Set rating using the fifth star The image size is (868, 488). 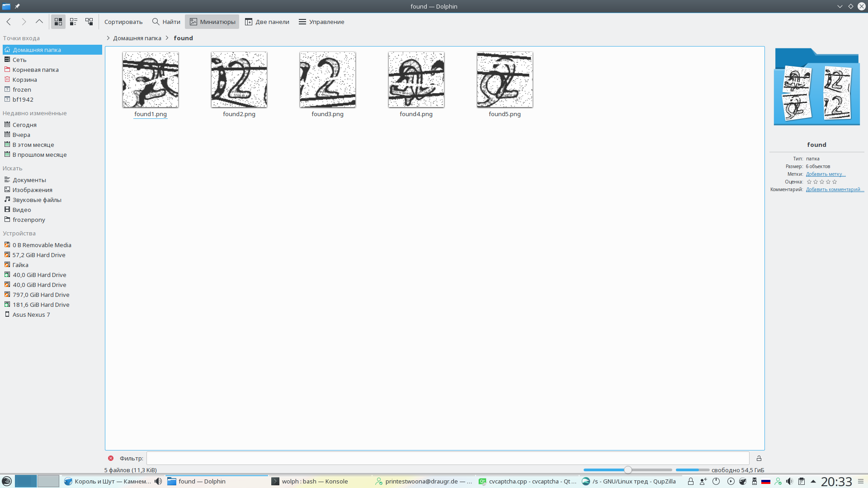(x=835, y=182)
